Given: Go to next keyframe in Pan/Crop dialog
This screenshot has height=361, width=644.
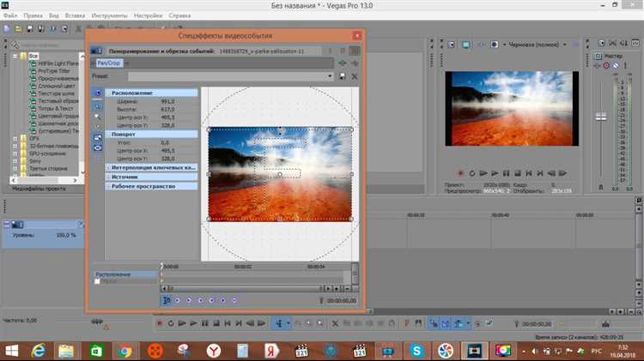Looking at the screenshot, I should [200, 300].
